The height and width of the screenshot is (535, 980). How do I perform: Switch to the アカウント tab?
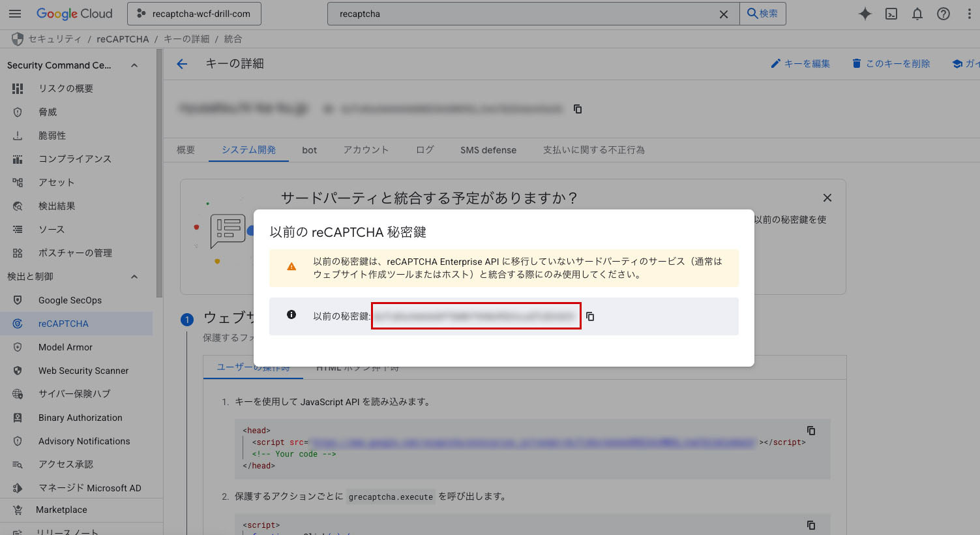tap(366, 150)
